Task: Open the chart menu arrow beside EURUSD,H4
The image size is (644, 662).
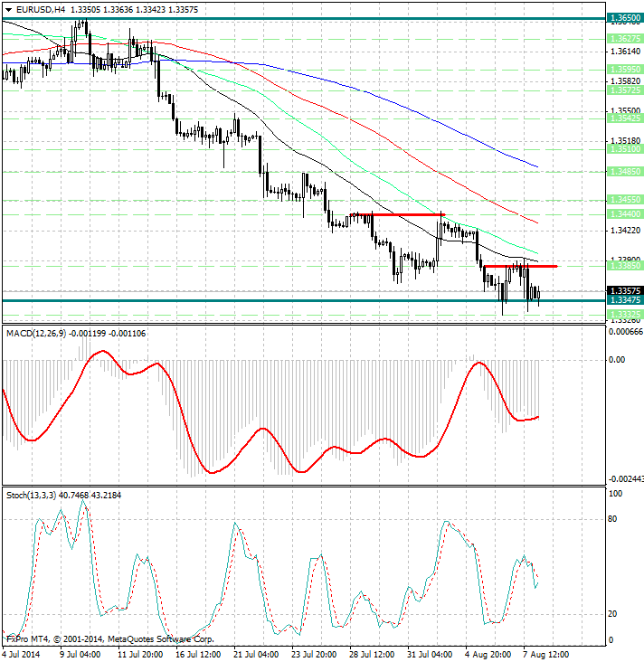Action: [8, 10]
